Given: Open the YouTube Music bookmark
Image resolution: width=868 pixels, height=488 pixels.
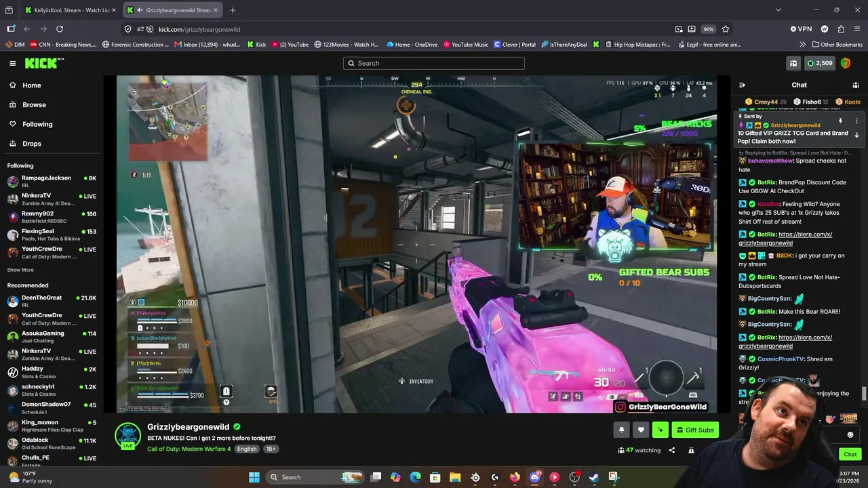Looking at the screenshot, I should 466,45.
